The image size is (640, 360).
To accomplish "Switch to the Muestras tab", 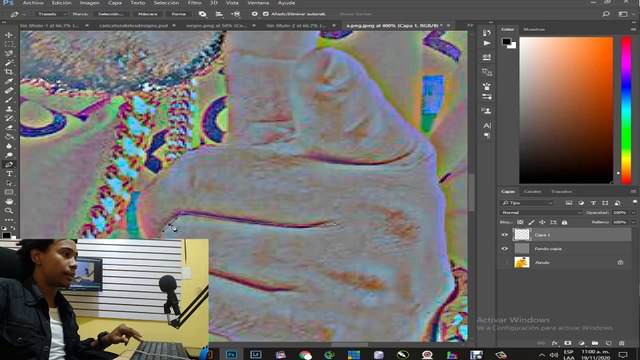I will coord(534,29).
